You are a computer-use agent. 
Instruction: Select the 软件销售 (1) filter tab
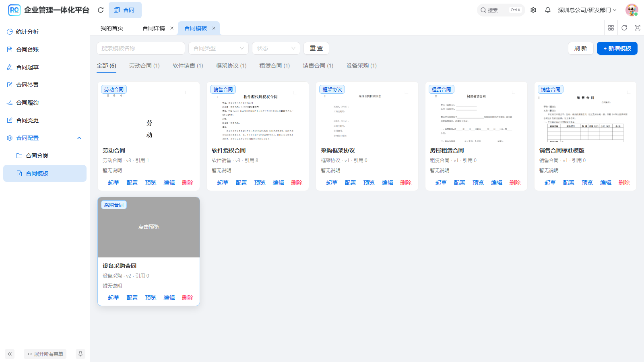tap(188, 66)
